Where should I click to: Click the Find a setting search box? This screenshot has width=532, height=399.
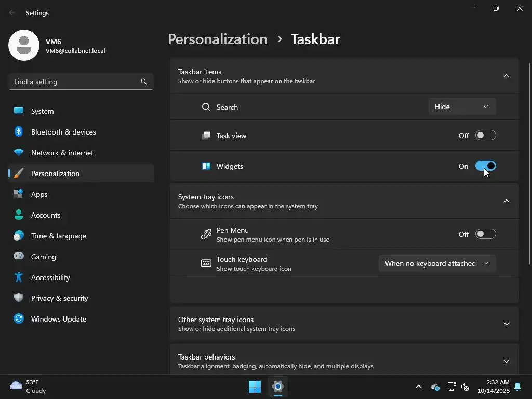tap(81, 82)
